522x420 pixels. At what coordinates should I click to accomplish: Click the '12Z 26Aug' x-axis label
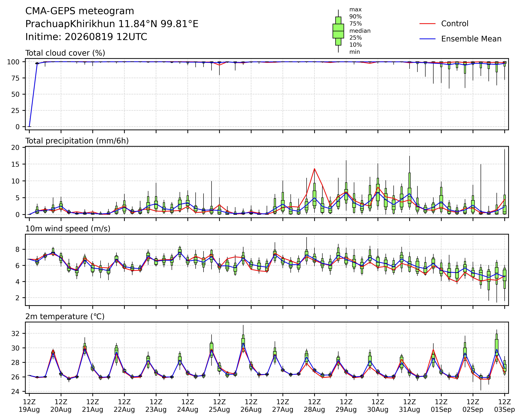click(251, 406)
